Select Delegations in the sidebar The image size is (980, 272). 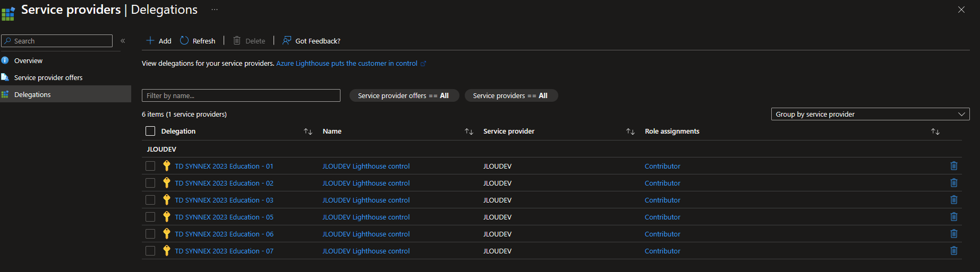[x=65, y=94]
